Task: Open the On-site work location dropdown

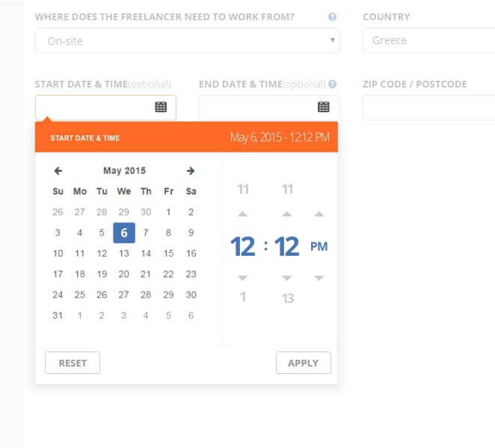Action: pyautogui.click(x=187, y=40)
